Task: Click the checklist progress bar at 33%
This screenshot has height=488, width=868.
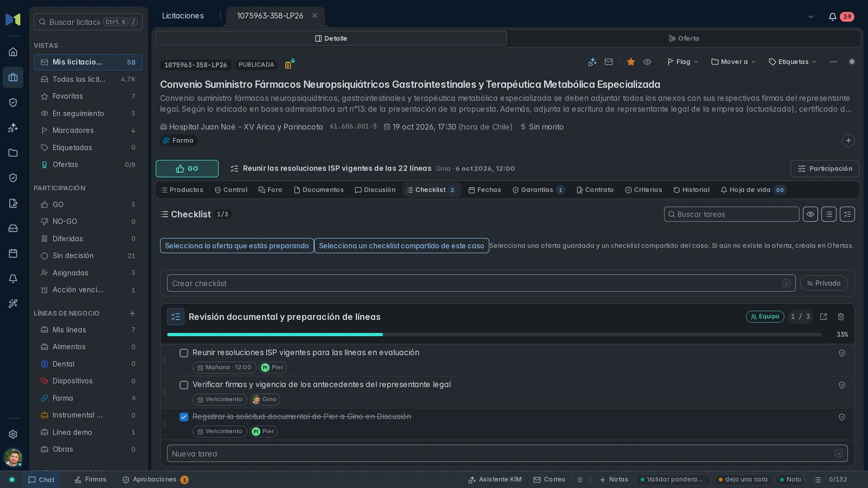Action: click(x=494, y=335)
